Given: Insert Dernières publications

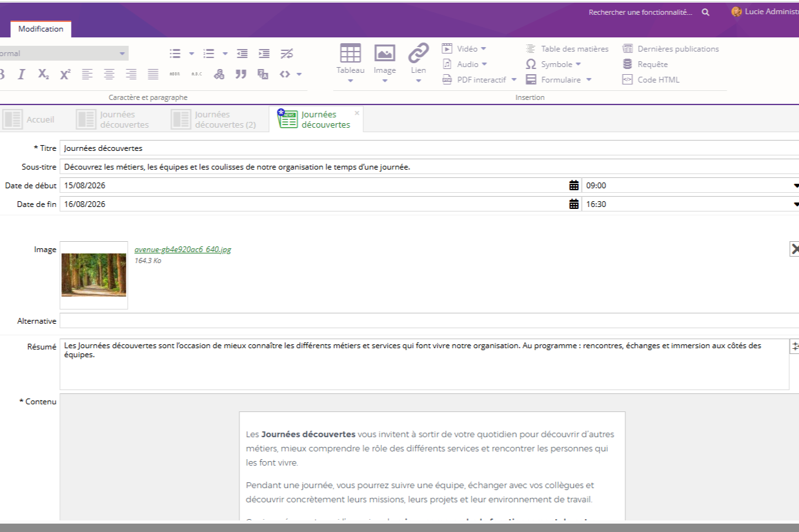Looking at the screenshot, I should tap(671, 48).
